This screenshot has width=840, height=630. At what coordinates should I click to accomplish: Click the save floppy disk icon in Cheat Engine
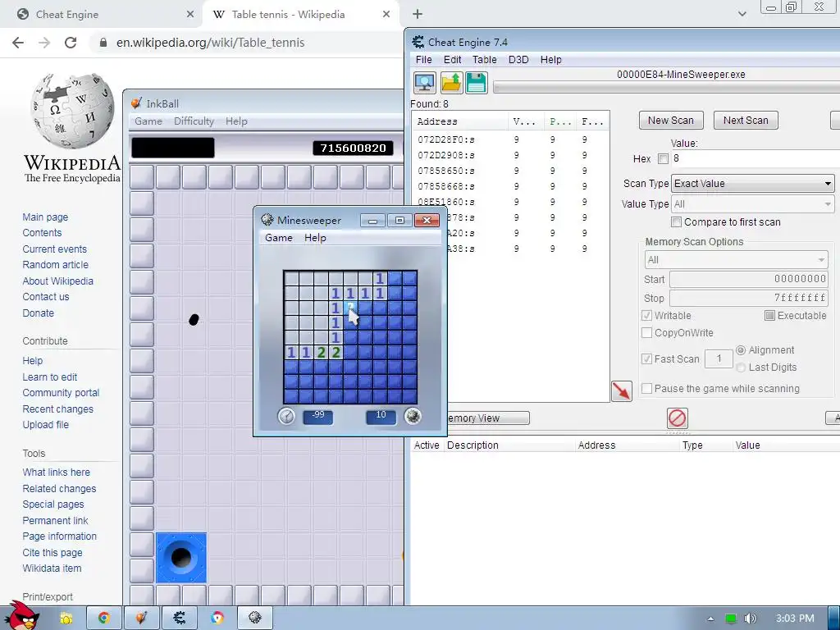pyautogui.click(x=477, y=83)
